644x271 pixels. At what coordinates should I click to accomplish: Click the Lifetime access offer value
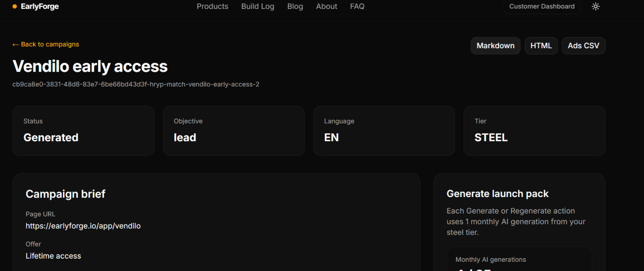pyautogui.click(x=54, y=256)
